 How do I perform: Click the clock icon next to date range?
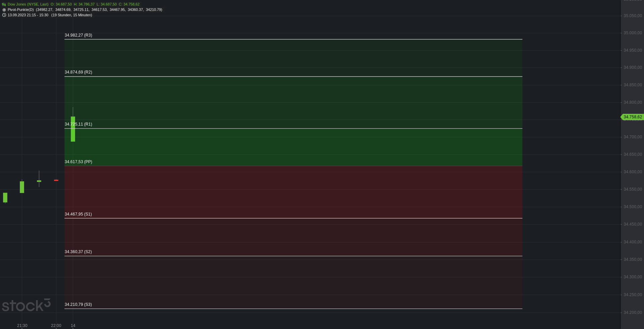point(4,15)
